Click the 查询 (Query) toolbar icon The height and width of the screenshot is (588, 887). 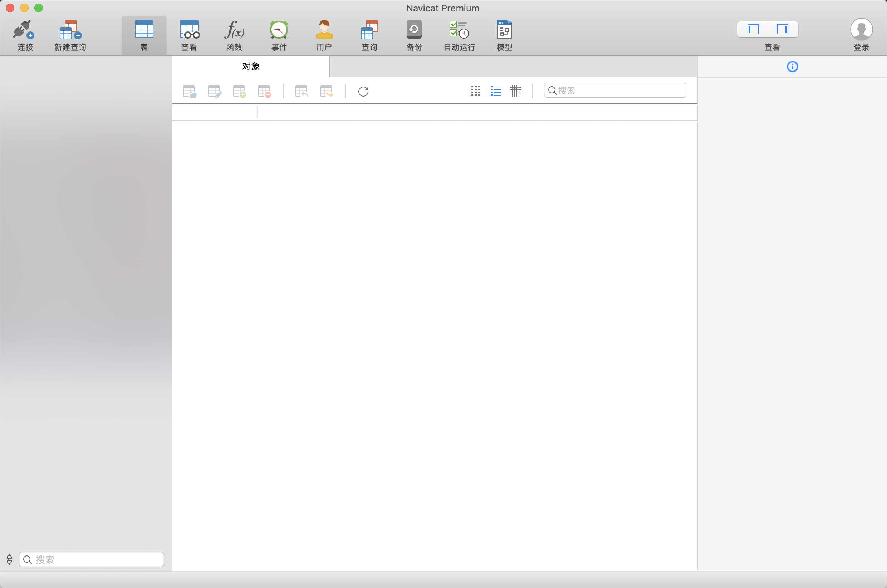[369, 30]
